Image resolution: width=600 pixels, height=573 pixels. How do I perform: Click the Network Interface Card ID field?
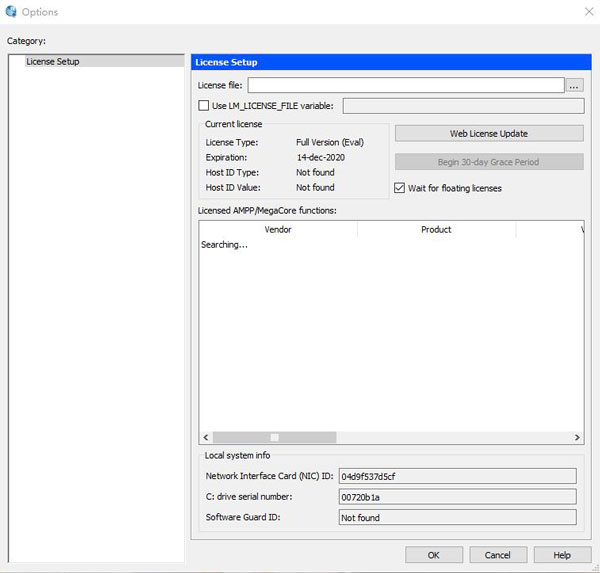tap(457, 476)
